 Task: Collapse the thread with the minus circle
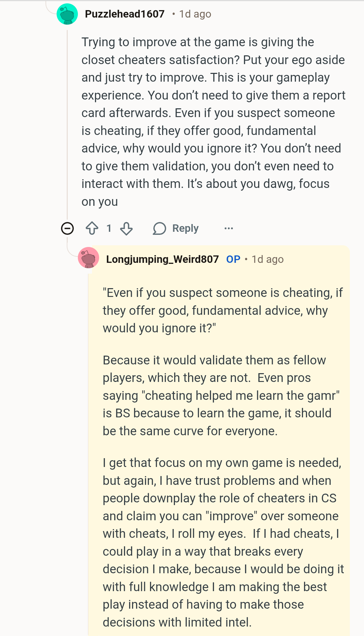67,228
